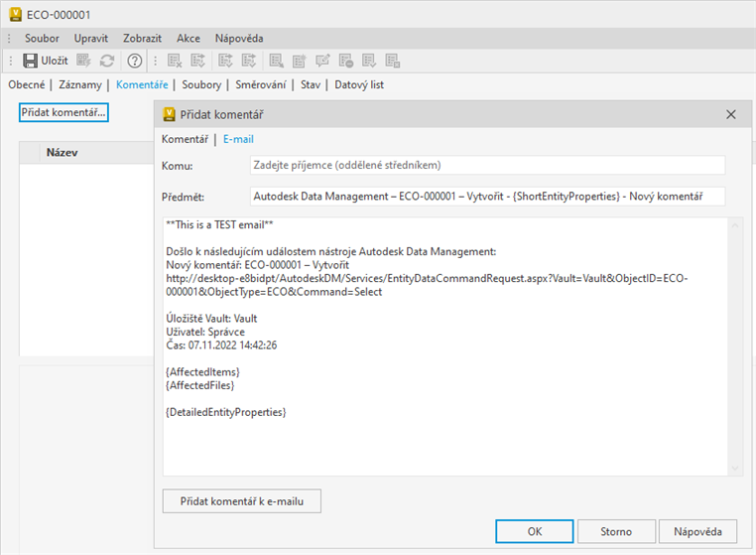This screenshot has height=555, width=756.
Task: Close the Přidat komentář dialog
Action: pyautogui.click(x=731, y=114)
